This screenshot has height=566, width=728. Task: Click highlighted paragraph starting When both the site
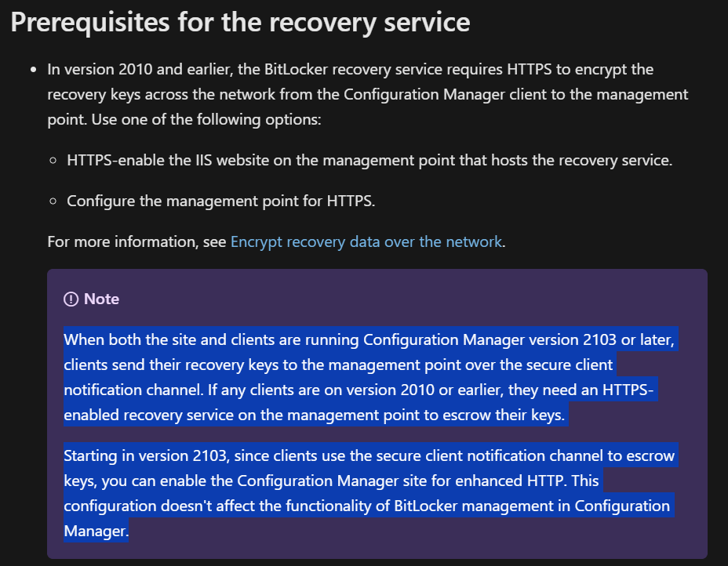(370, 377)
